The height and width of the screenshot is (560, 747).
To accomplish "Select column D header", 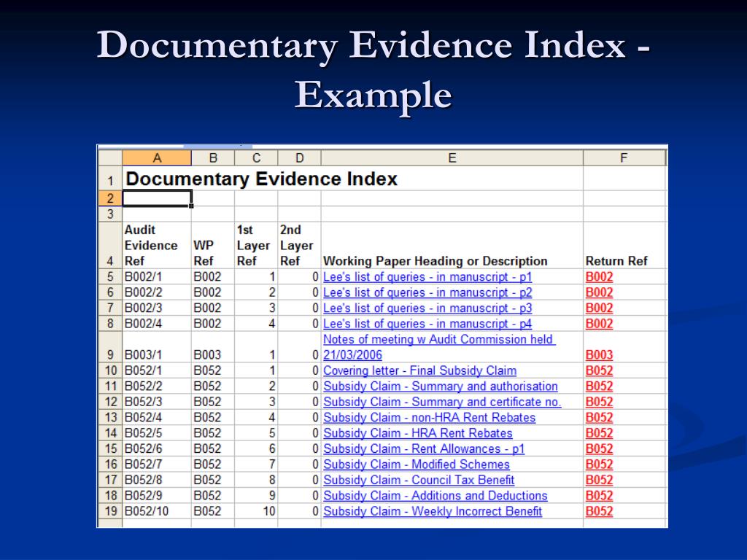I will pos(299,158).
